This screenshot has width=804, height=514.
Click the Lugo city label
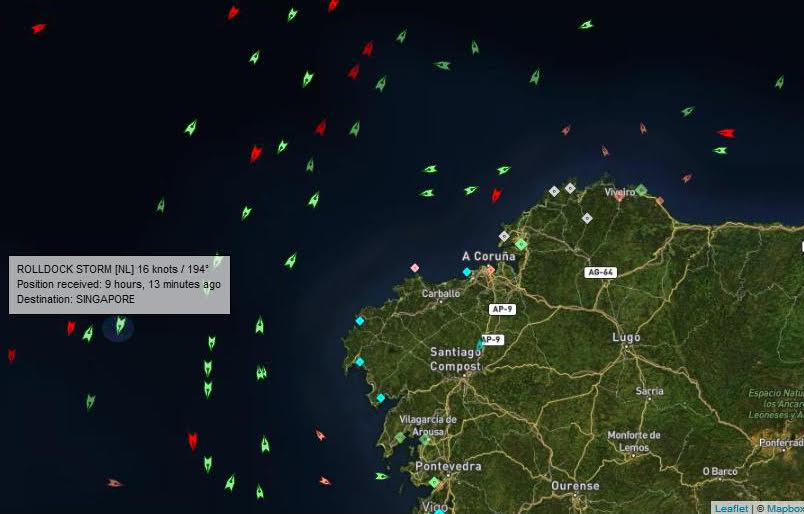(x=626, y=338)
